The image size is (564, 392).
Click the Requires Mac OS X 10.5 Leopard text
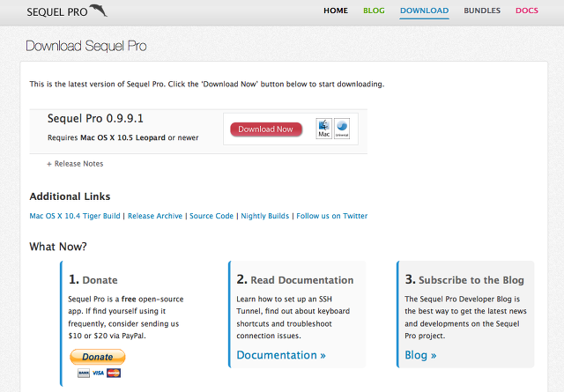tap(123, 137)
